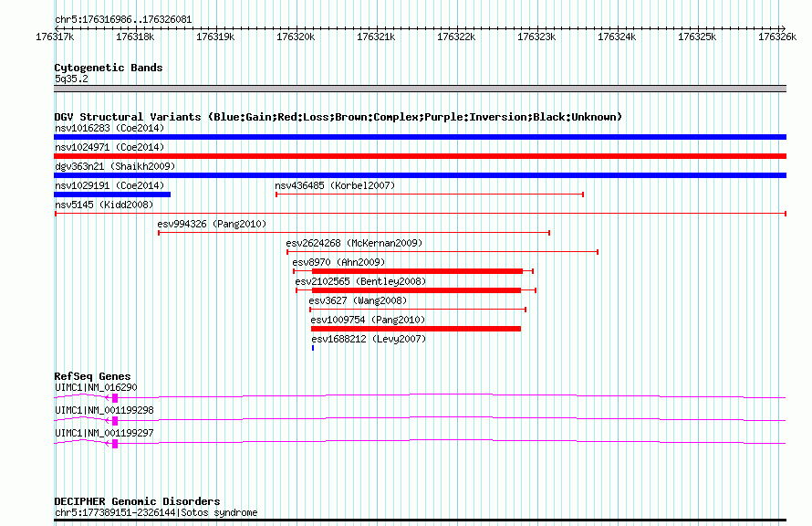The image size is (812, 526).
Task: Click the UIMC1|NM_016290 gene label
Action: pyautogui.click(x=96, y=387)
